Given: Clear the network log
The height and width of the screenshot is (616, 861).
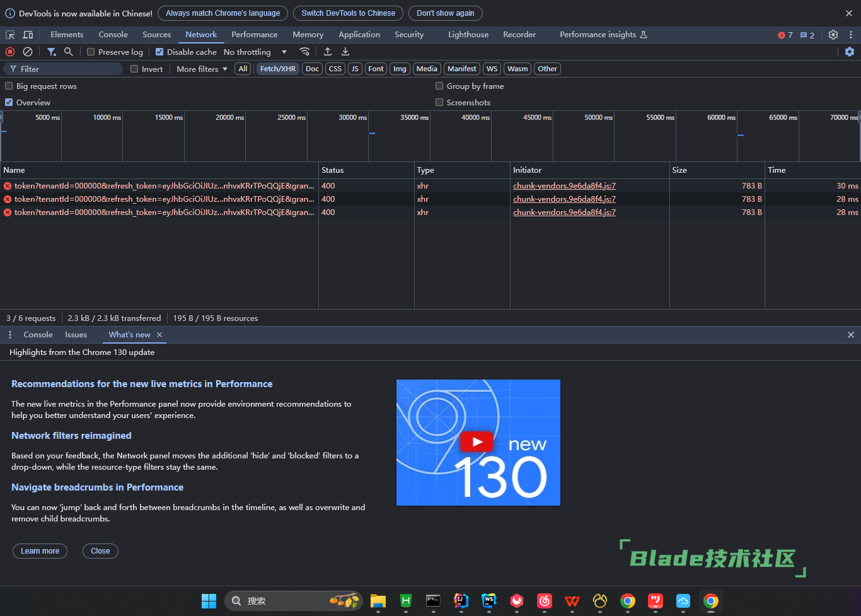Looking at the screenshot, I should (x=28, y=52).
